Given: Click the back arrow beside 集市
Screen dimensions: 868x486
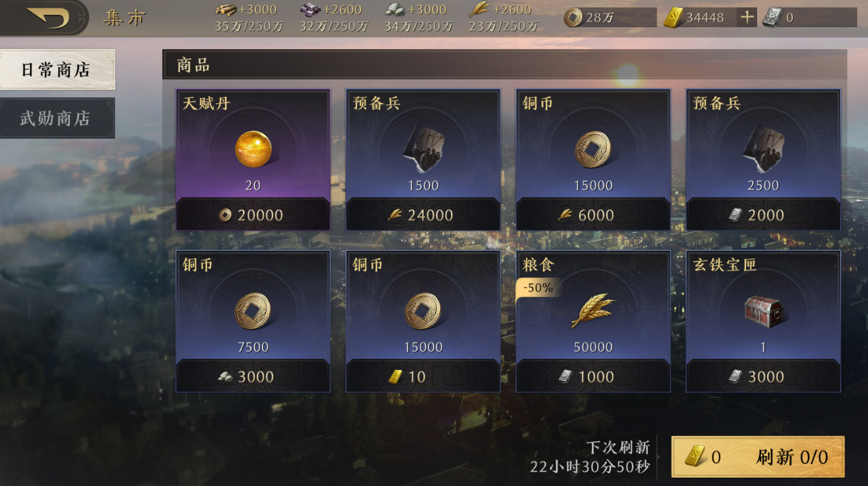Looking at the screenshot, I should tap(47, 17).
